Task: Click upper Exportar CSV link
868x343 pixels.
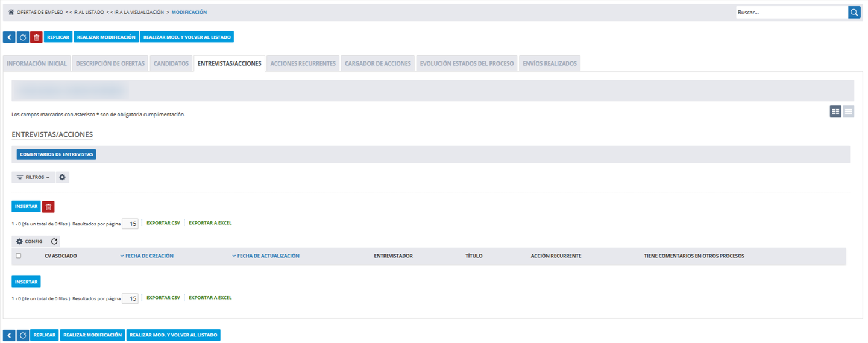Action: tap(163, 223)
